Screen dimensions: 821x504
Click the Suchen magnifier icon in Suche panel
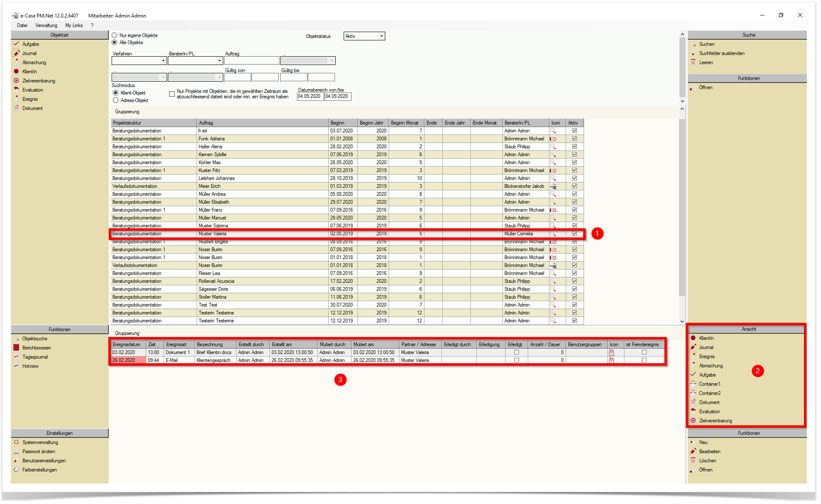click(693, 44)
